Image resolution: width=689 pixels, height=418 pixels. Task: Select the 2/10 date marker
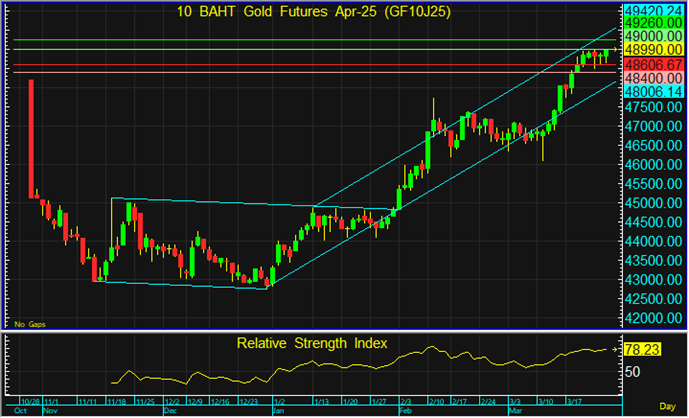tap(435, 402)
